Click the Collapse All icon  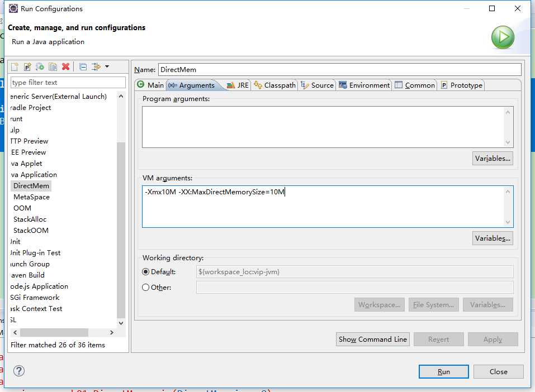coord(83,67)
